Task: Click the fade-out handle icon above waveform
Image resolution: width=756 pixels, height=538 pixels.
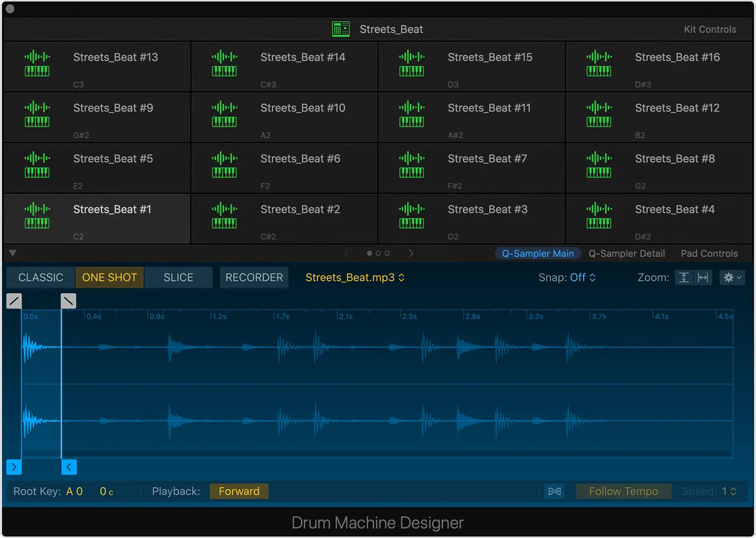Action: (69, 301)
